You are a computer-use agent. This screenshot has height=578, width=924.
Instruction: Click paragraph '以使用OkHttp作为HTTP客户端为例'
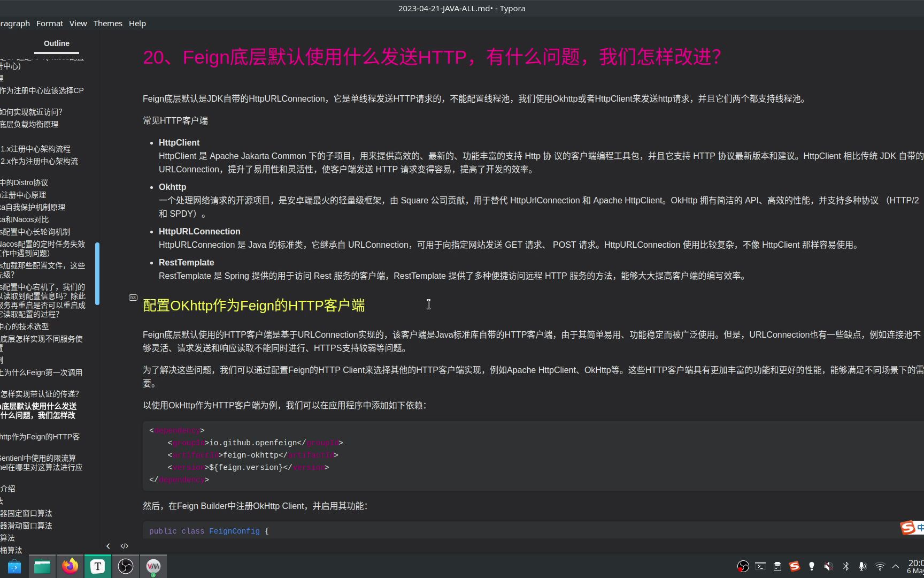(x=284, y=406)
